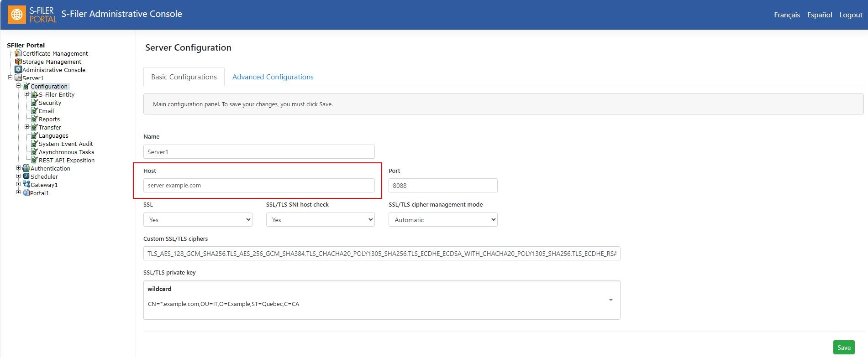868x358 pixels.
Task: Expand the Authentication tree node
Action: coord(18,168)
